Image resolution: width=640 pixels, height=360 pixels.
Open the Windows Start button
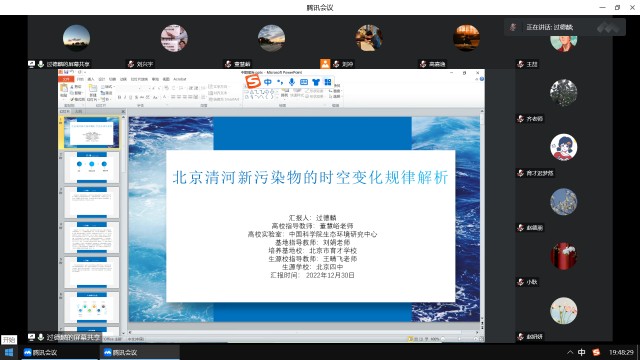[x=9, y=352]
